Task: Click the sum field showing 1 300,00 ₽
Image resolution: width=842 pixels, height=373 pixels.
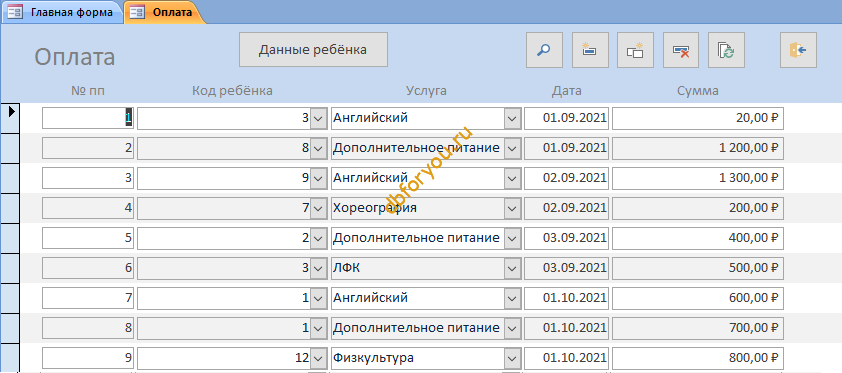Action: (x=698, y=178)
